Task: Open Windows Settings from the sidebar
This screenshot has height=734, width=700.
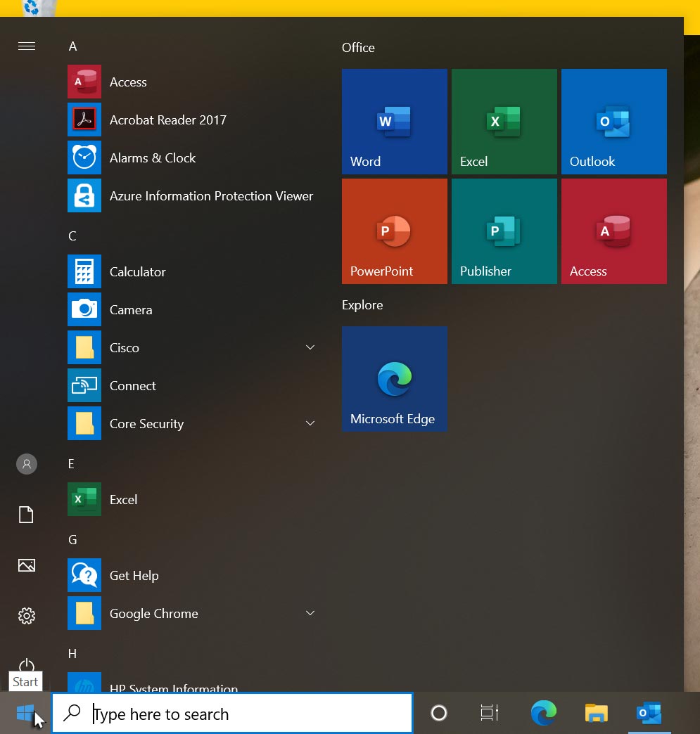Action: pos(26,615)
